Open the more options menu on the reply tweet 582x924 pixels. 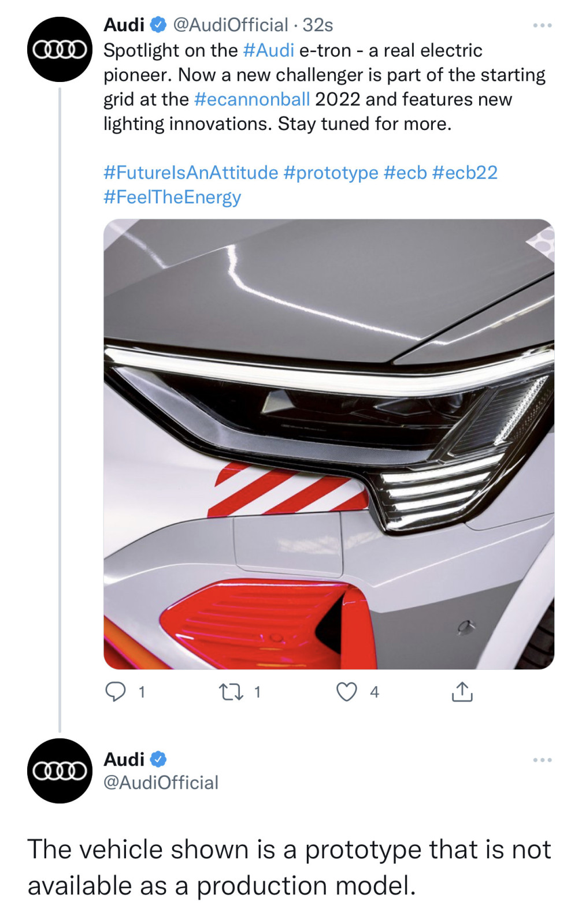tap(543, 761)
